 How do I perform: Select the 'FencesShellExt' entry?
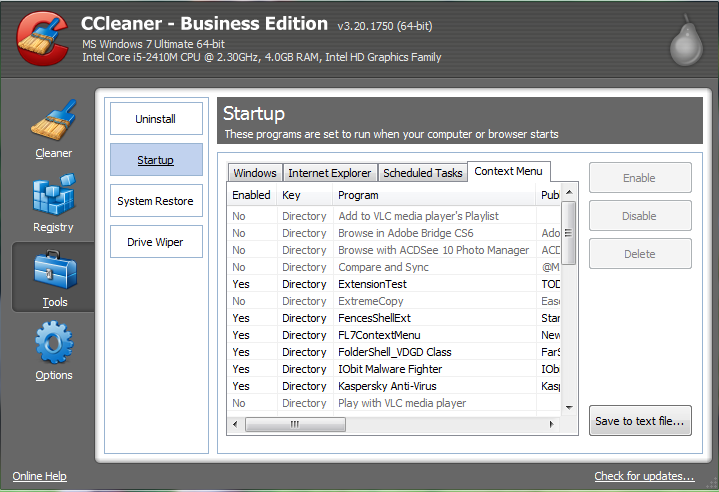[x=394, y=318]
